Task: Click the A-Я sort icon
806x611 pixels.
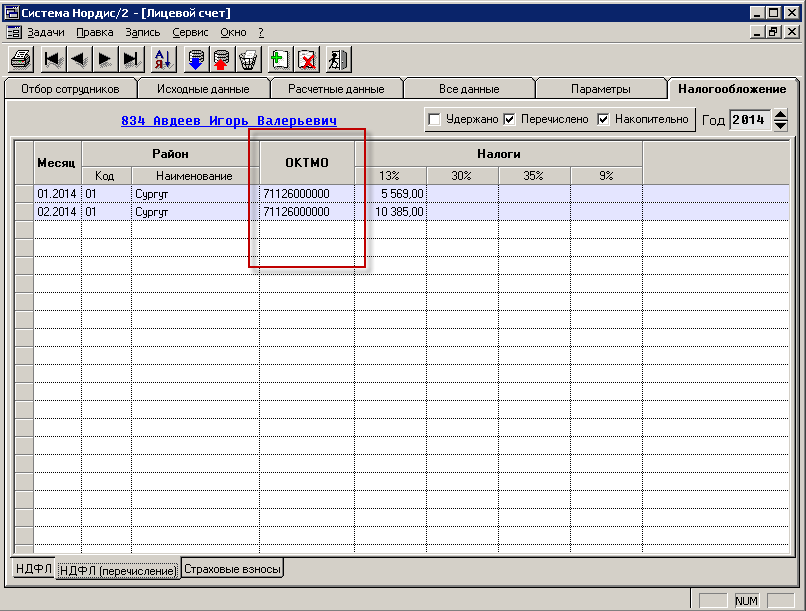Action: point(163,60)
